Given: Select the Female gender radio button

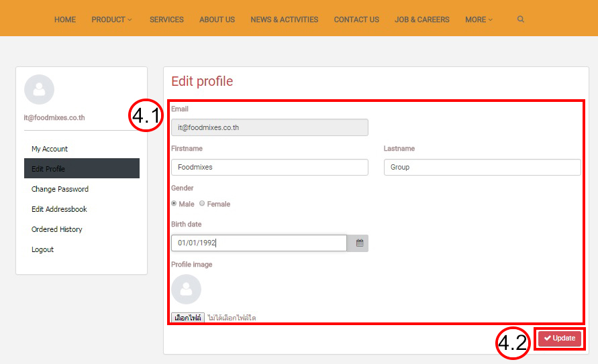Looking at the screenshot, I should (202, 203).
